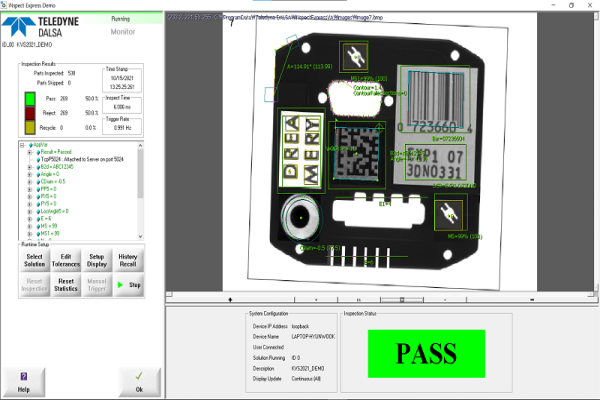Click the greyed Manual Trigger button
The image size is (600, 400).
[97, 285]
